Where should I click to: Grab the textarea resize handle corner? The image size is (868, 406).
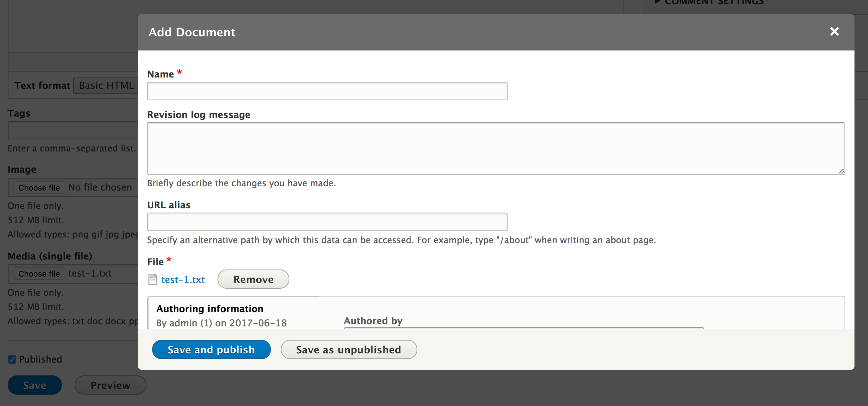point(841,171)
